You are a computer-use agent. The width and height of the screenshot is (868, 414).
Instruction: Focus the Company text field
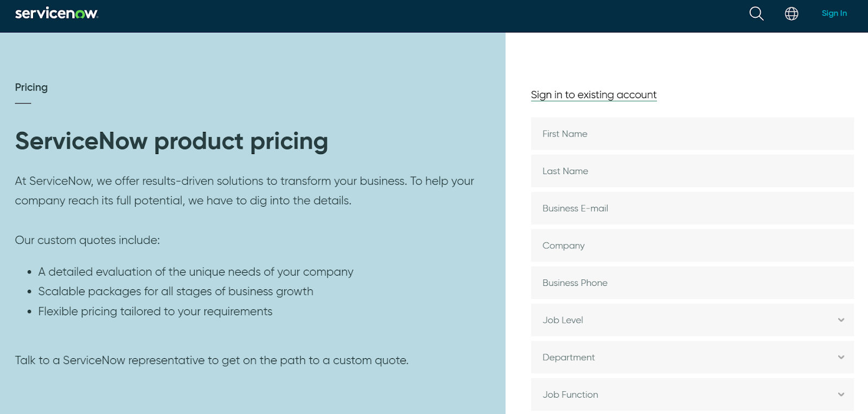coord(692,246)
